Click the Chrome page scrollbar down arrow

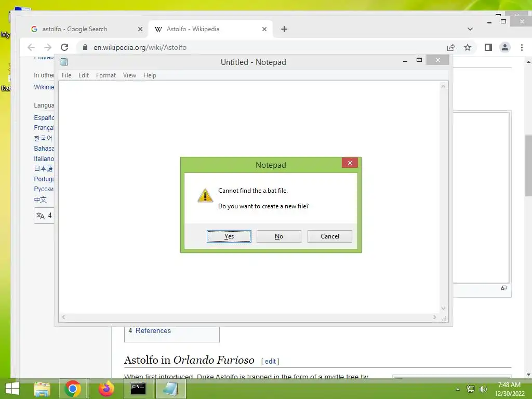[x=528, y=375]
